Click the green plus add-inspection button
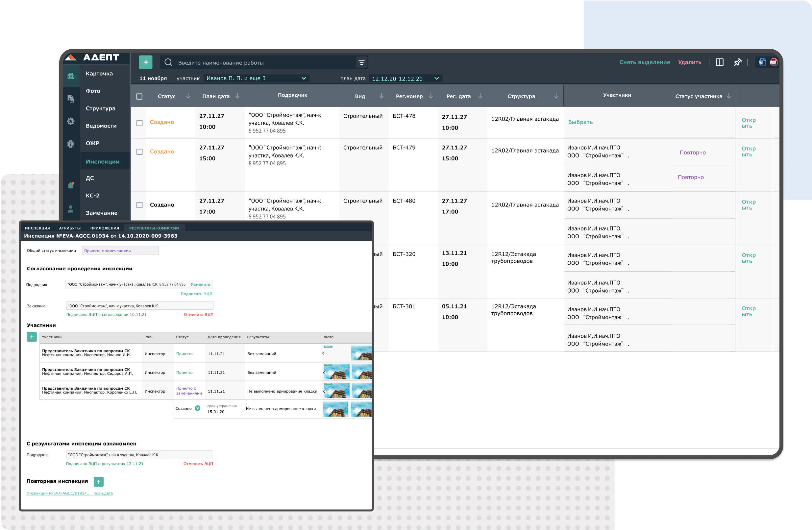 point(145,62)
